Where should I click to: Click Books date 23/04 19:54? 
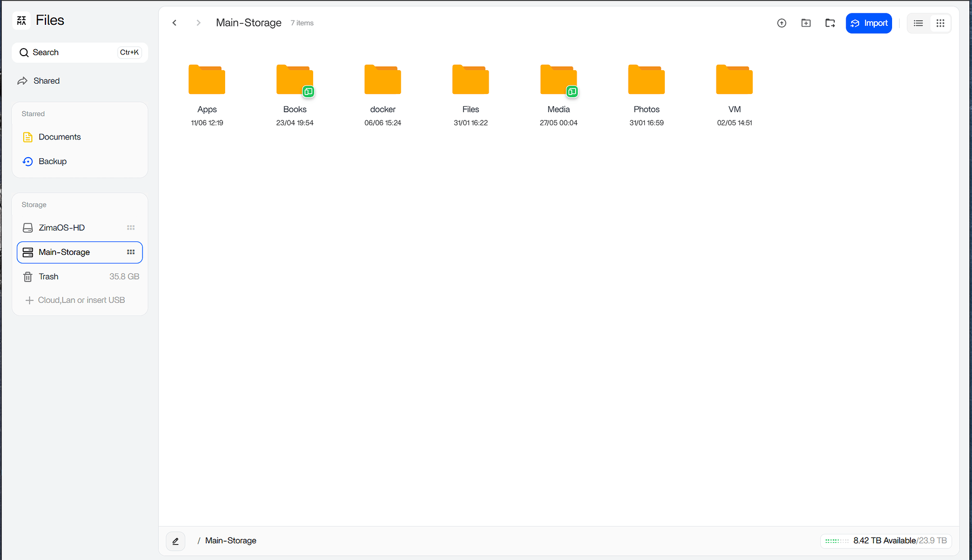click(295, 123)
